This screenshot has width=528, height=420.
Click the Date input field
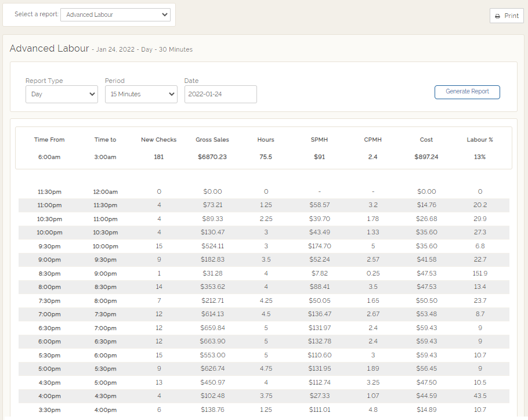[x=220, y=94]
